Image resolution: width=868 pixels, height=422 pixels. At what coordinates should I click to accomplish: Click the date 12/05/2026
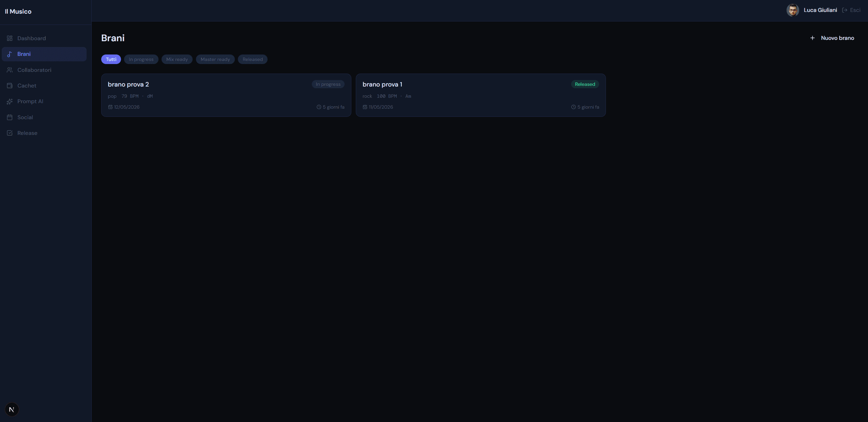coord(127,107)
